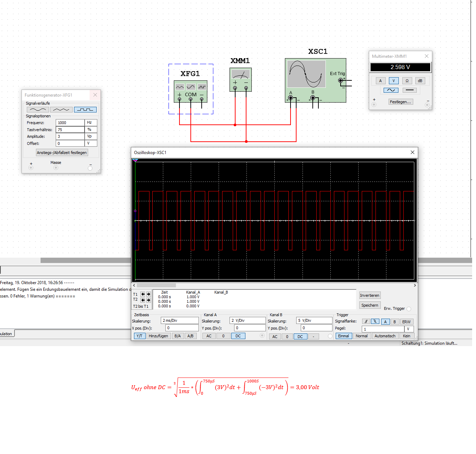Click the Amplitude value field
Image resolution: width=476 pixels, height=454 pixels.
tap(70, 136)
